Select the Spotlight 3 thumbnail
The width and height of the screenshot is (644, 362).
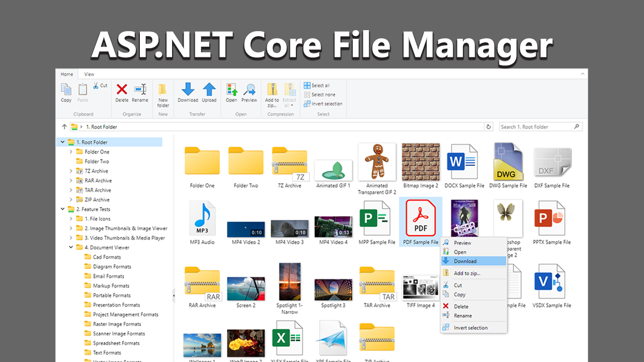point(333,290)
